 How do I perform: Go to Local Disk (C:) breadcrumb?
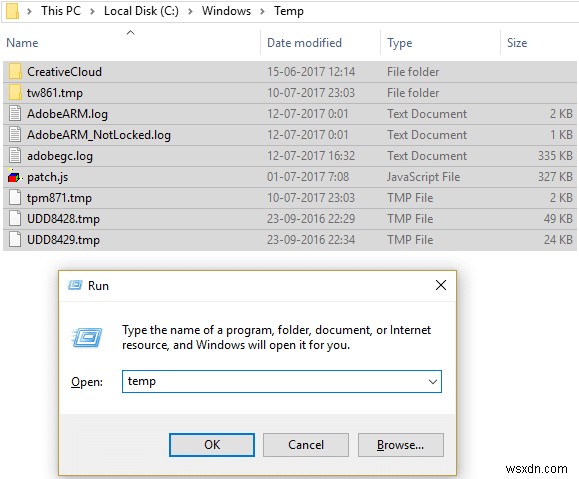pyautogui.click(x=141, y=11)
